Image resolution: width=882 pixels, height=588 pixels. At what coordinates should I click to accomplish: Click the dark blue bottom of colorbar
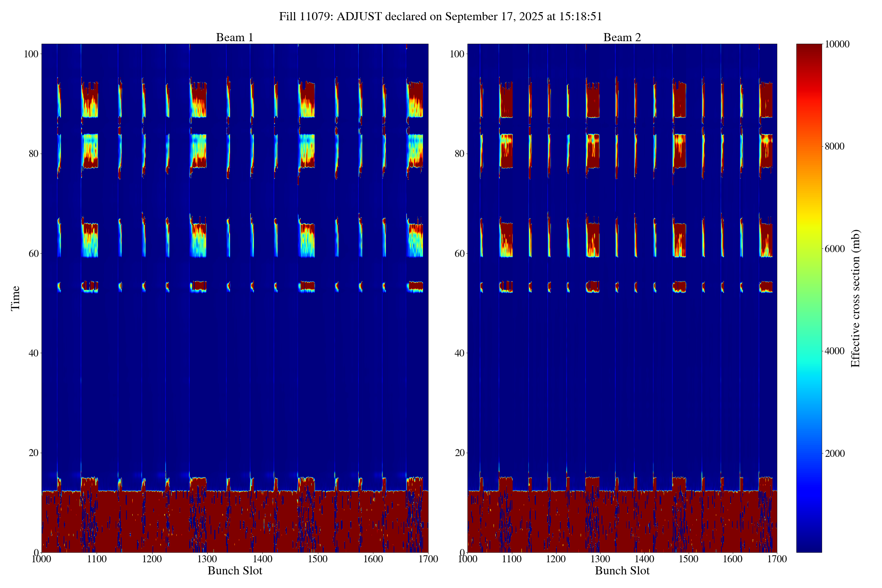809,548
